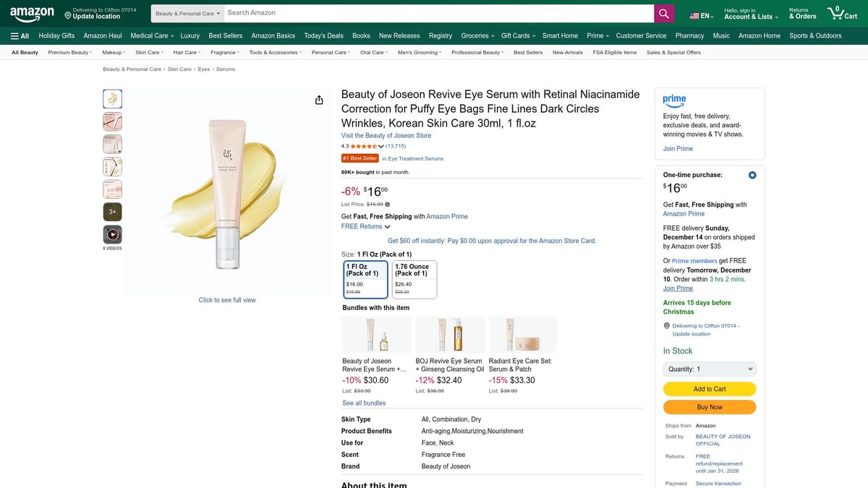This screenshot has width=868, height=488.
Task: Open the shopping Cart icon
Action: 837,12
